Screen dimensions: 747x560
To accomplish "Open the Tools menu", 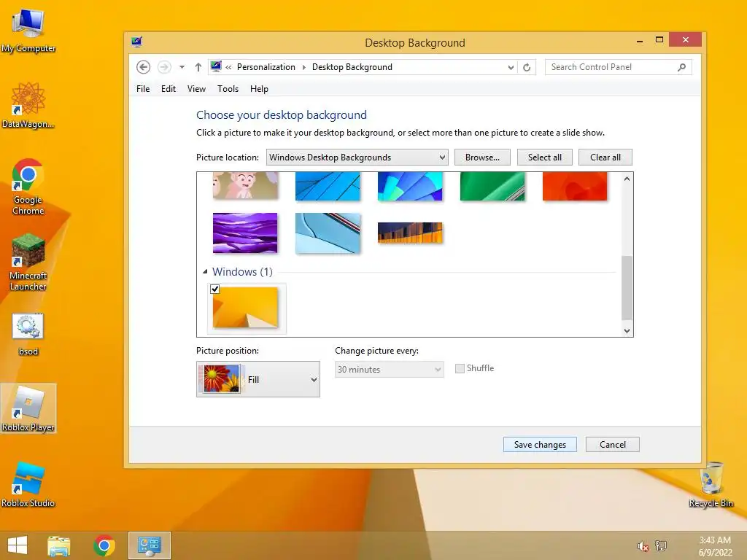I will pos(228,89).
